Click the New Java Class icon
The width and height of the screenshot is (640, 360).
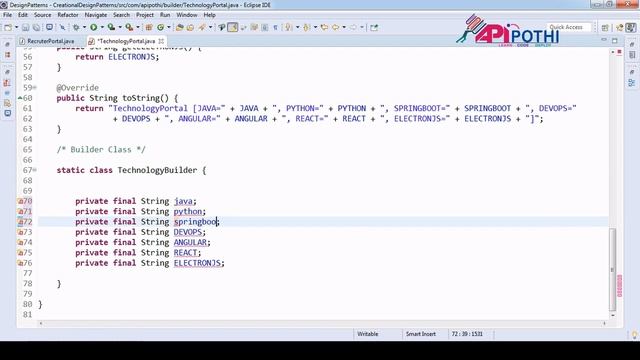160,27
